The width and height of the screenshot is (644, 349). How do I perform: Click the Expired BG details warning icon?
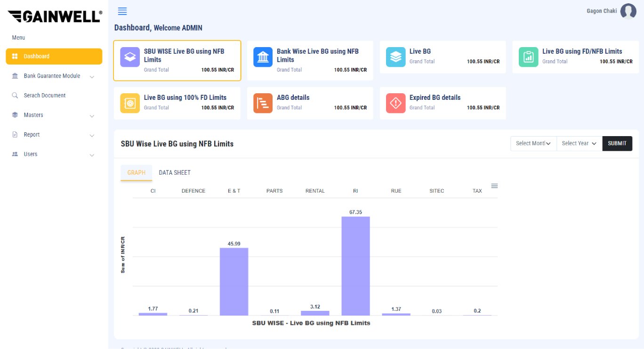[x=395, y=103]
